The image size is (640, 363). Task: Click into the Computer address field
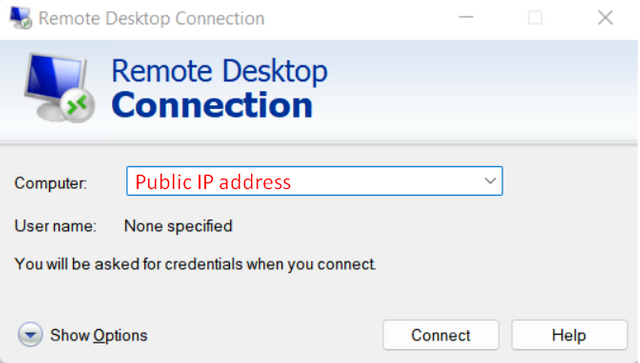click(x=314, y=181)
